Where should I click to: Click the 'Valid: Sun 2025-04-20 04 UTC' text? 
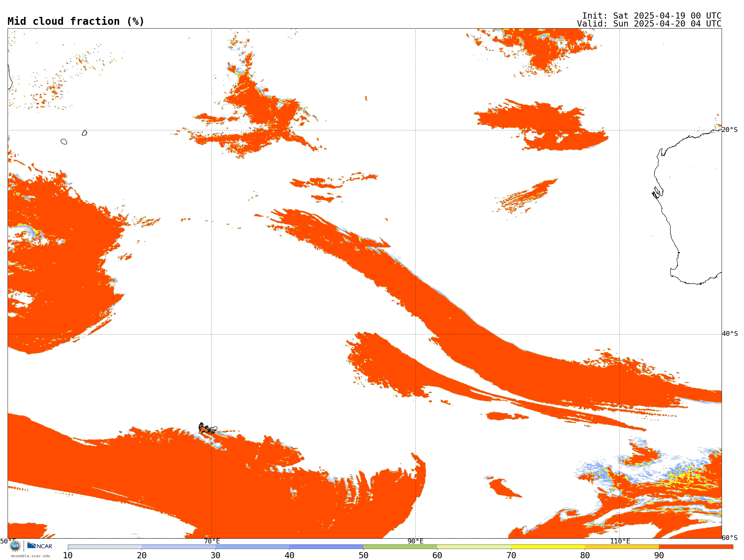tap(649, 24)
